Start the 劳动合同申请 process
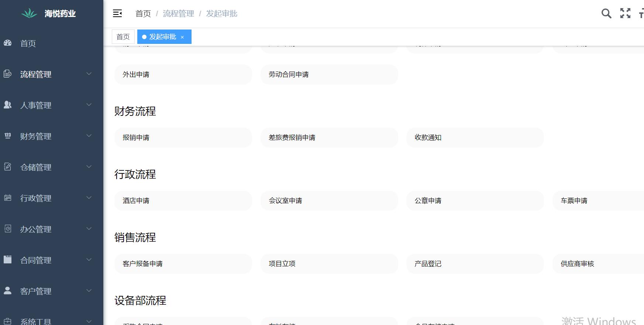This screenshot has height=325, width=644. pyautogui.click(x=329, y=75)
